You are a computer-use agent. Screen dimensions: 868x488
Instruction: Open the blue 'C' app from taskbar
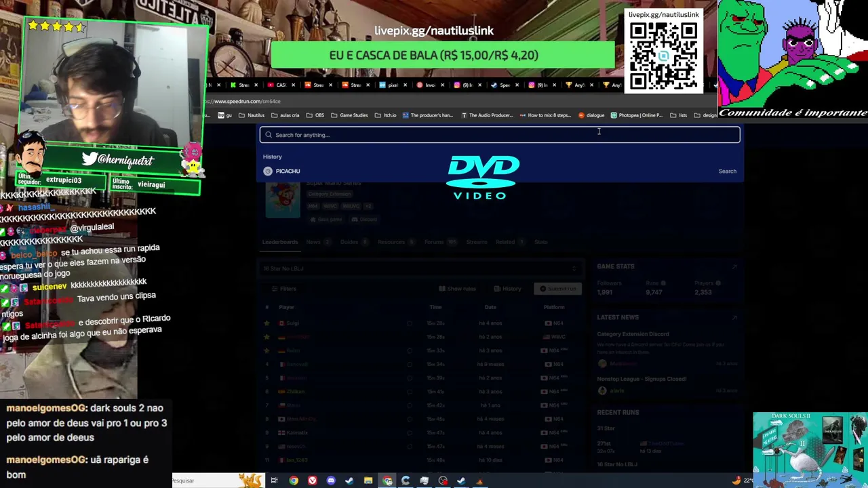tap(406, 481)
